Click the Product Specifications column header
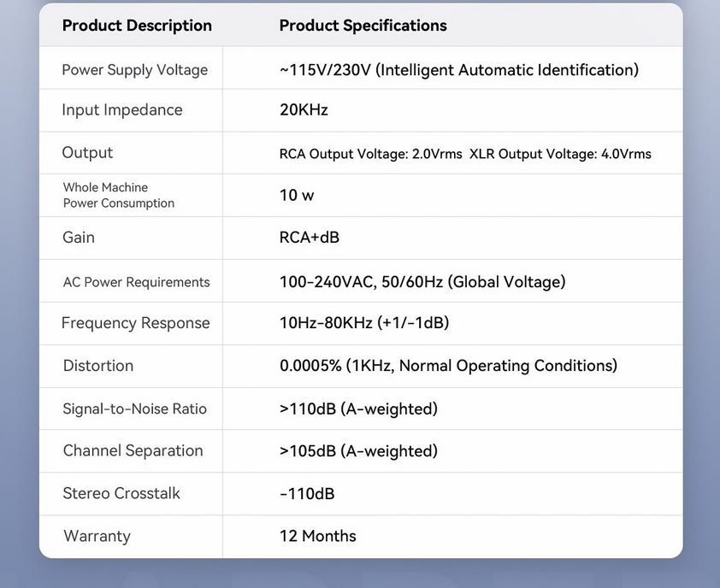This screenshot has height=588, width=720. click(363, 26)
